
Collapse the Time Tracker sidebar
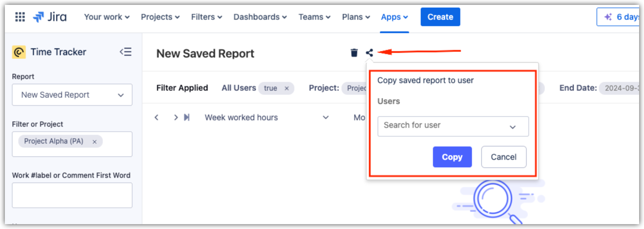[126, 52]
